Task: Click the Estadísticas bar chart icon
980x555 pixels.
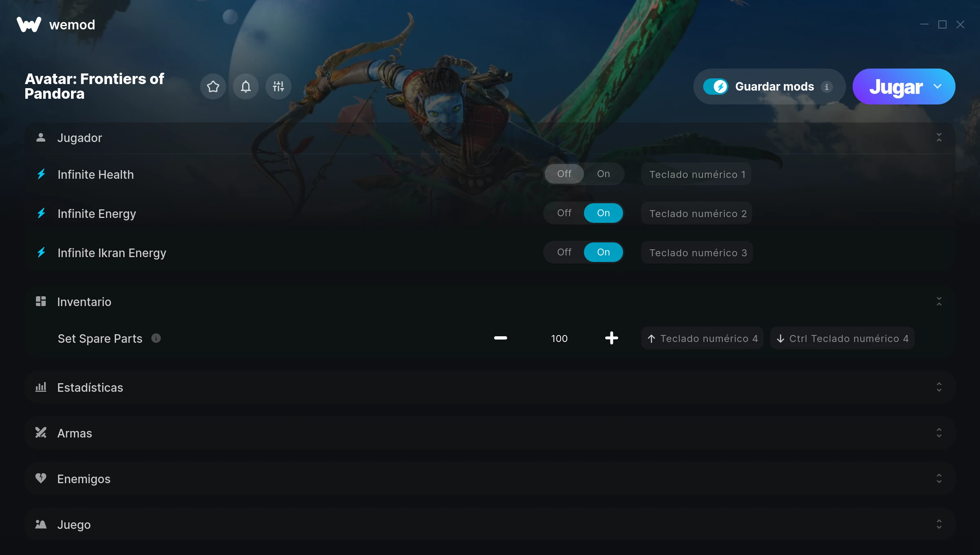Action: (41, 387)
